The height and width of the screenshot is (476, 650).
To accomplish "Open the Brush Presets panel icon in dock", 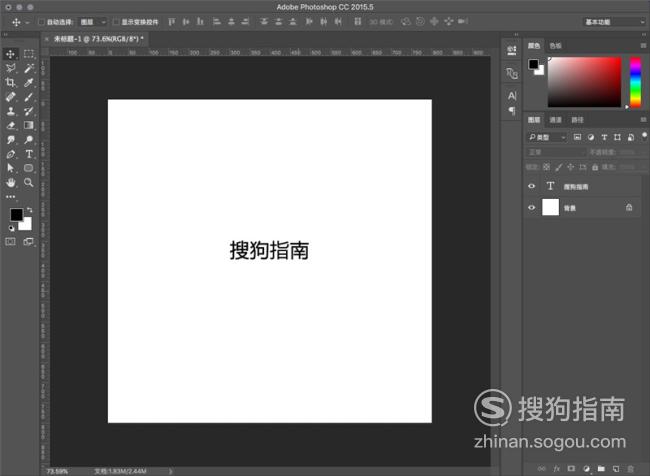I will [512, 73].
